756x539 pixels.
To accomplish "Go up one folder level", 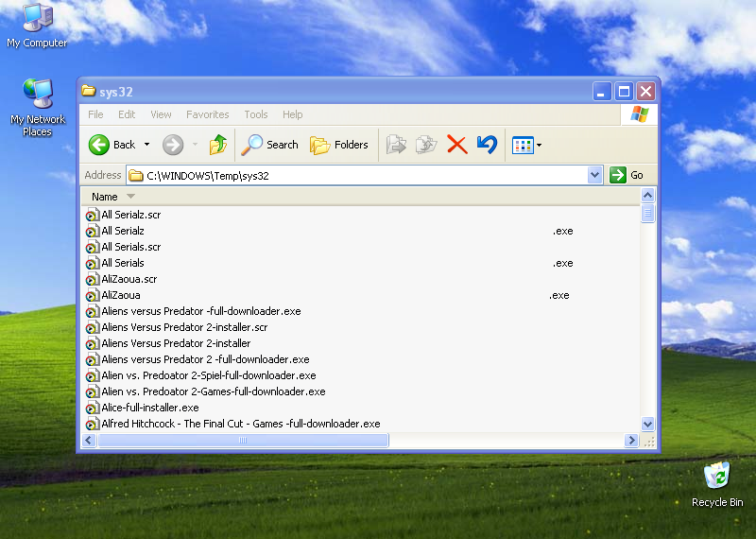I will click(x=218, y=145).
